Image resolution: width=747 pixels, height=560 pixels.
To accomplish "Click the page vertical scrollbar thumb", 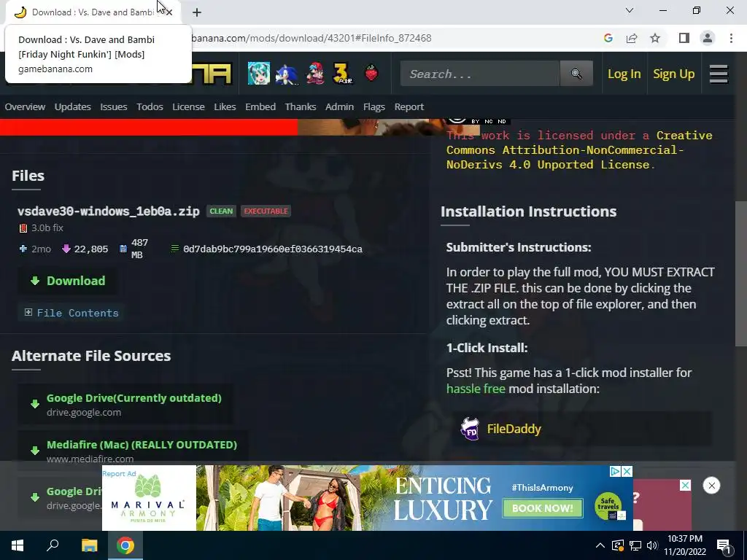I will coord(741,274).
